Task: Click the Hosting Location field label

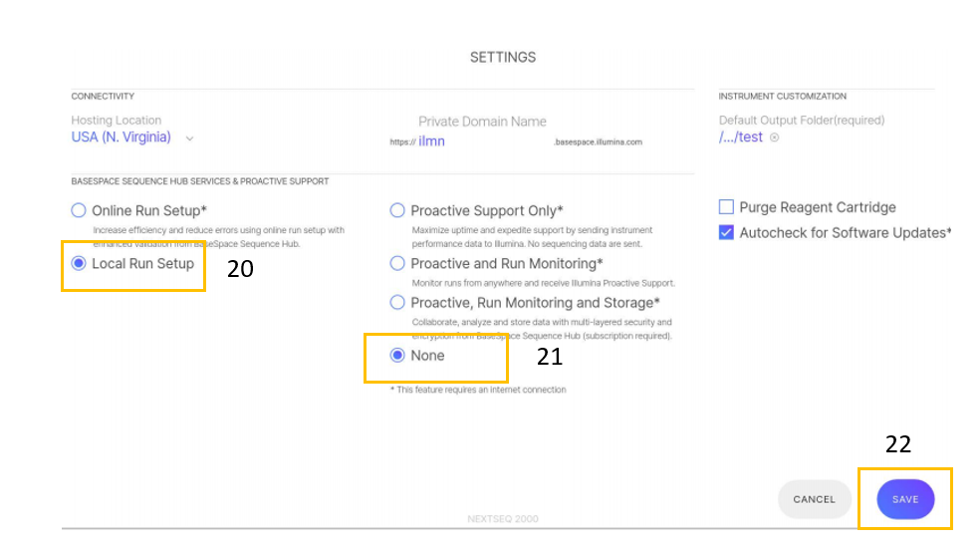Action: tap(116, 121)
